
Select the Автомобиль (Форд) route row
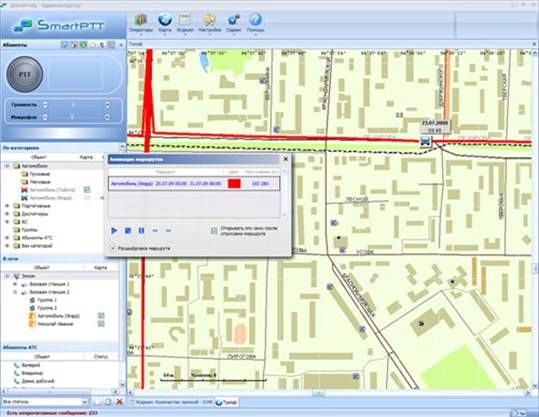coord(194,184)
